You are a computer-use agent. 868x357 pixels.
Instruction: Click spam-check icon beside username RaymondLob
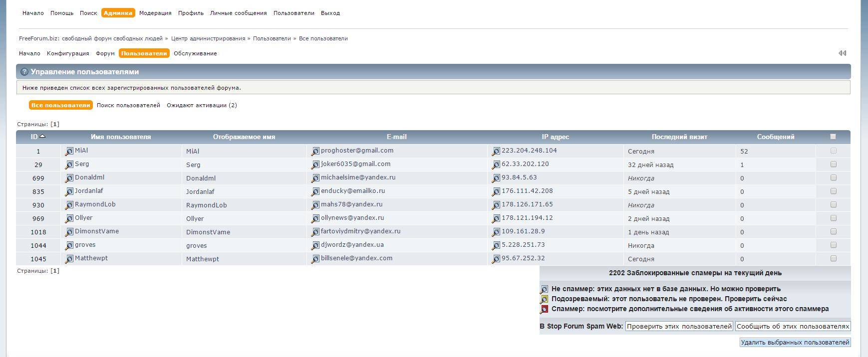click(x=69, y=205)
